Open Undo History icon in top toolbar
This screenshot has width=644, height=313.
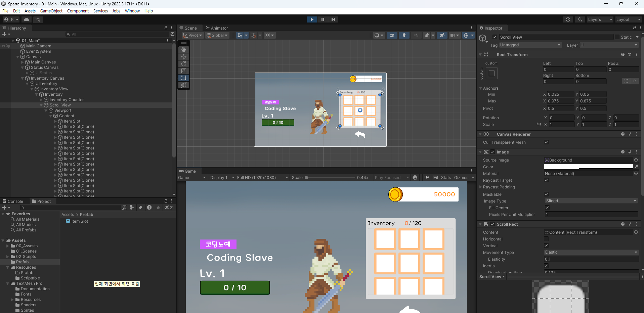tap(568, 19)
